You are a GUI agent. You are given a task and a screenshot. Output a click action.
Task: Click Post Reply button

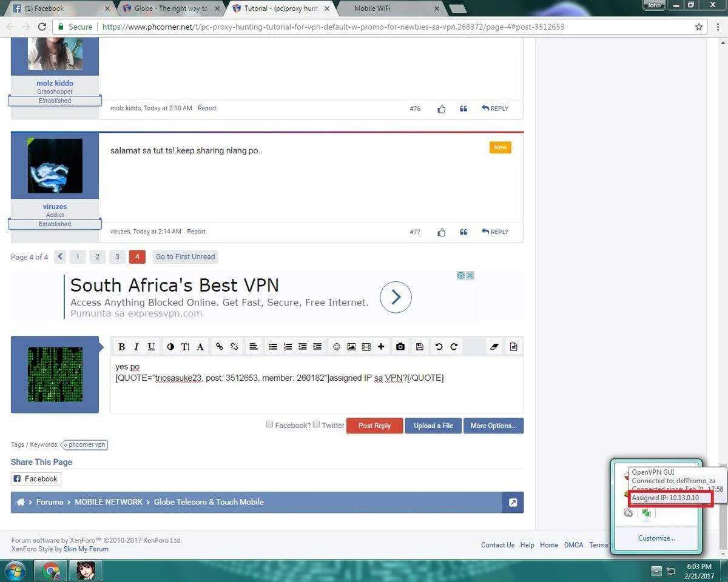point(374,426)
